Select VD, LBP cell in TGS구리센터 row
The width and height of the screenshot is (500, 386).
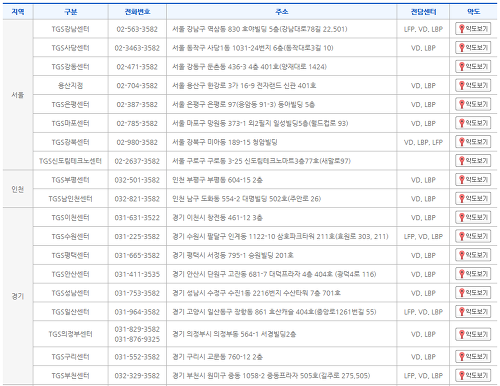[423, 357]
